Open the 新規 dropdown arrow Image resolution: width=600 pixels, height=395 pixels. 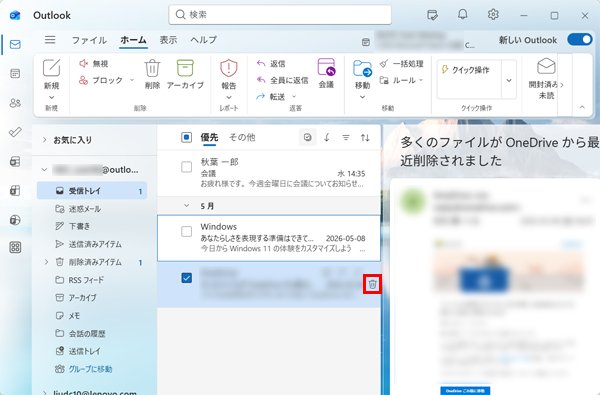click(x=51, y=97)
